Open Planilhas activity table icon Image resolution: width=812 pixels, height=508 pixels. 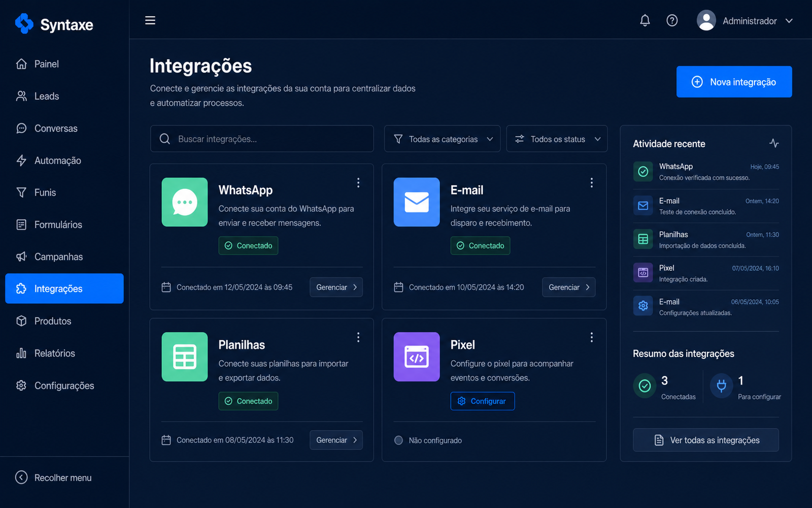643,239
